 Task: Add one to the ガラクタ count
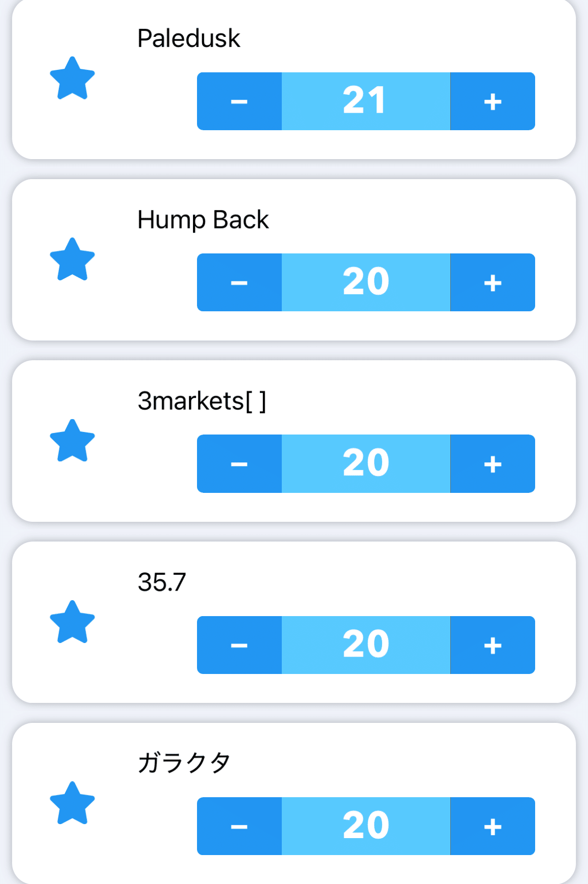point(492,826)
